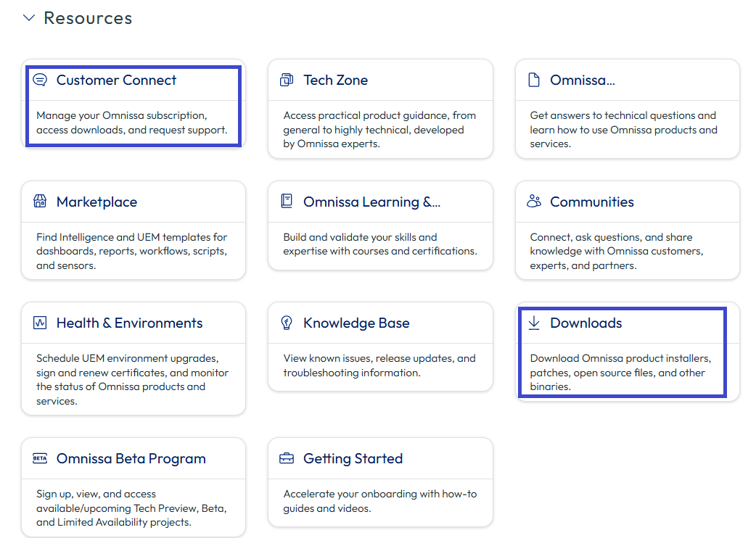Click the Tech Zone stacked pages icon

tap(287, 80)
